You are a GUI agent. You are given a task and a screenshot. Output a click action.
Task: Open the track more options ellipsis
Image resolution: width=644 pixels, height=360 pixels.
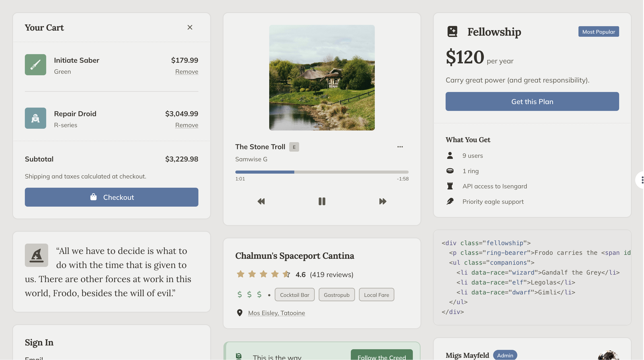click(x=400, y=147)
